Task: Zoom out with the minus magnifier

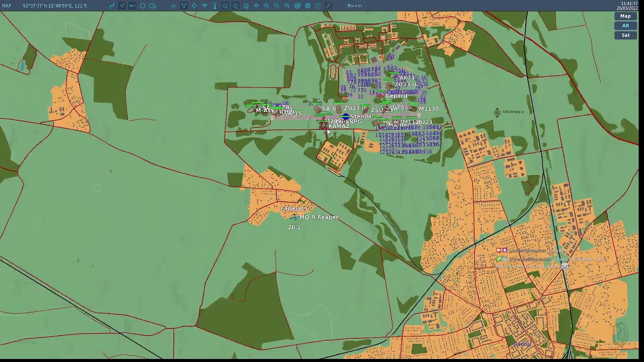Action: tap(277, 6)
